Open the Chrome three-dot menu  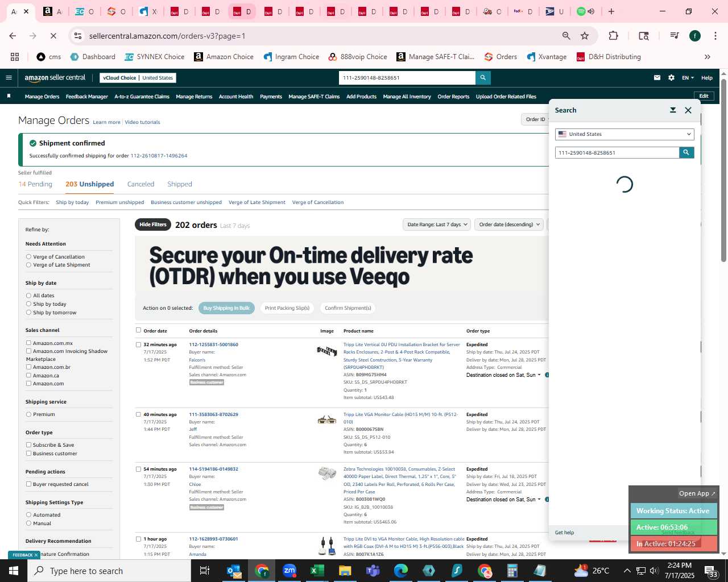click(715, 36)
